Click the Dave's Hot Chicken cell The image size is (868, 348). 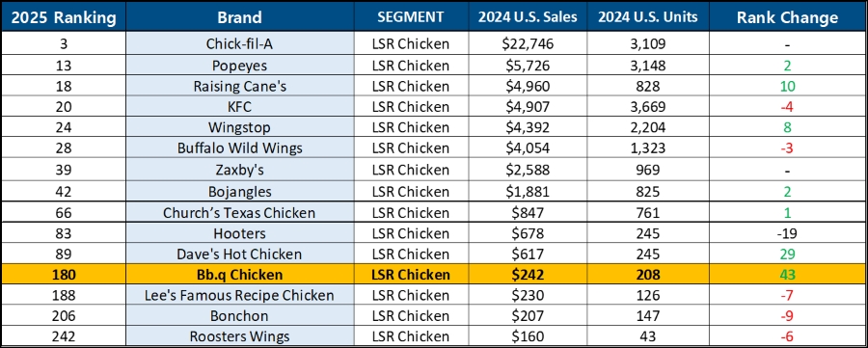tap(240, 254)
